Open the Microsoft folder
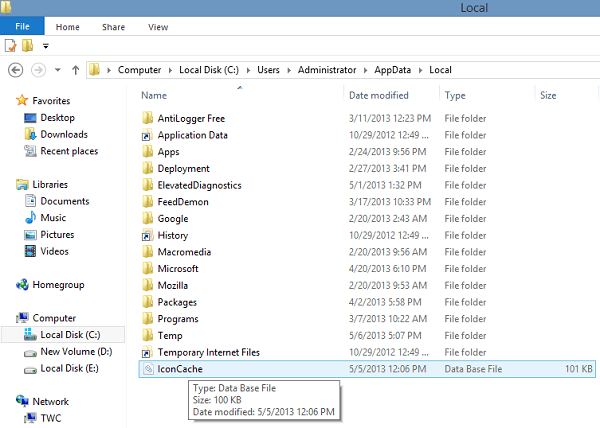 [178, 268]
